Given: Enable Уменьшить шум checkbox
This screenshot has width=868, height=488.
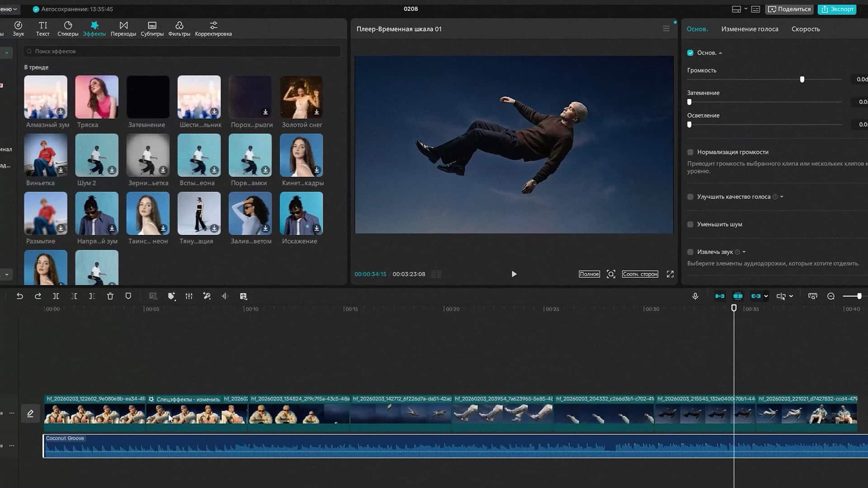Looking at the screenshot, I should (x=690, y=225).
